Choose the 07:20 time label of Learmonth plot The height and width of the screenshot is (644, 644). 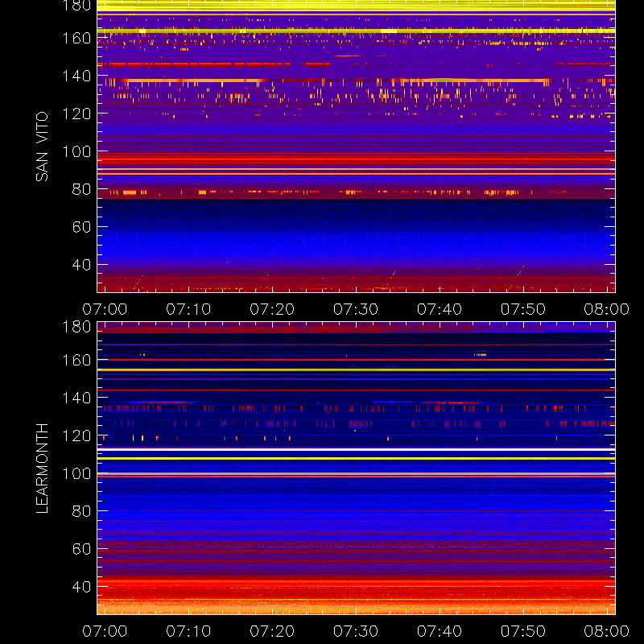(272, 631)
